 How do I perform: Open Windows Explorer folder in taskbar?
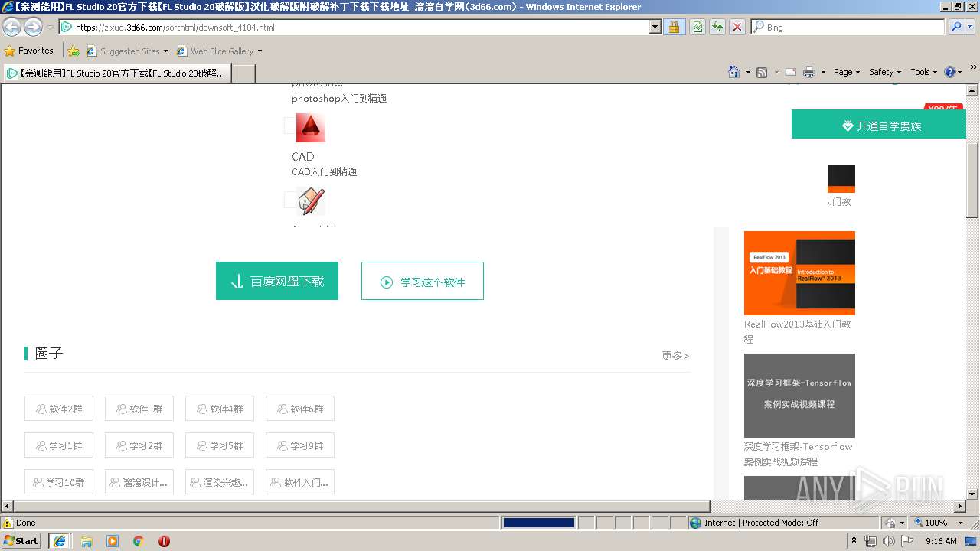pyautogui.click(x=87, y=541)
